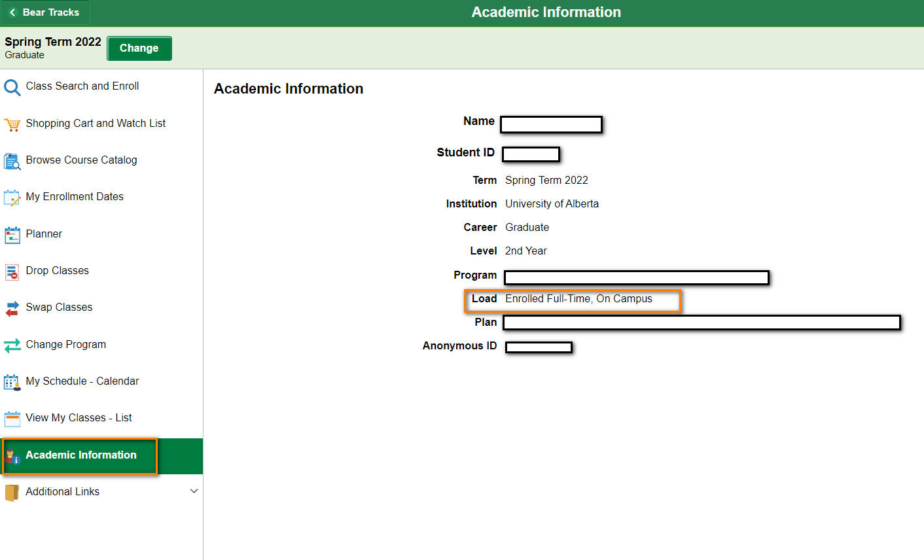The width and height of the screenshot is (924, 560).
Task: Click the Swap Classes arrows icon
Action: pos(12,308)
